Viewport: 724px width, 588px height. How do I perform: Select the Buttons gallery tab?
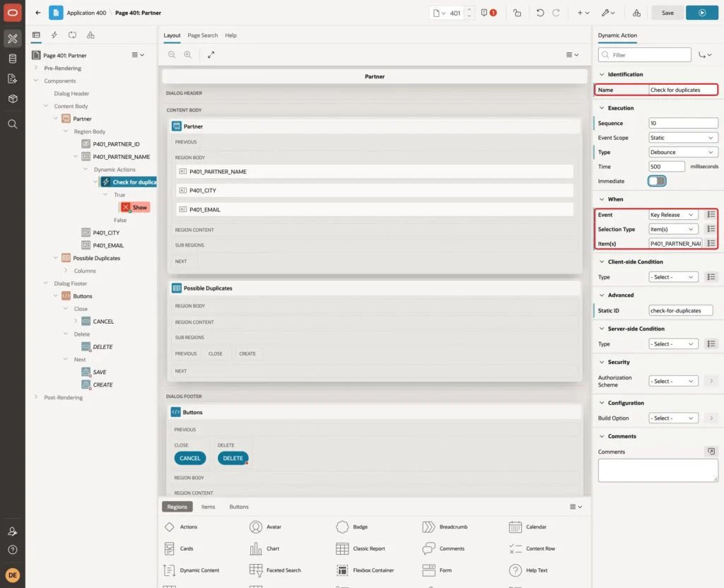[239, 507]
